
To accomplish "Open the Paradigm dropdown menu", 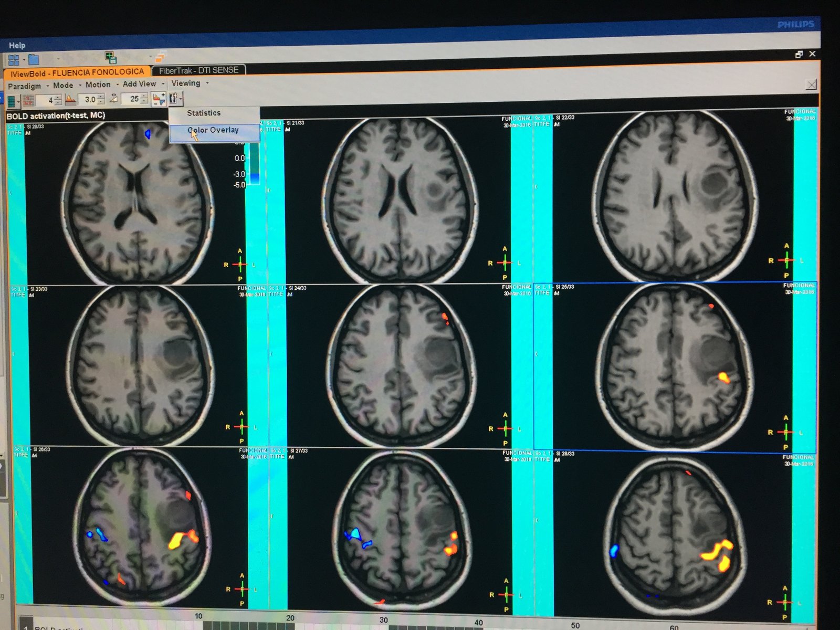I will [25, 86].
